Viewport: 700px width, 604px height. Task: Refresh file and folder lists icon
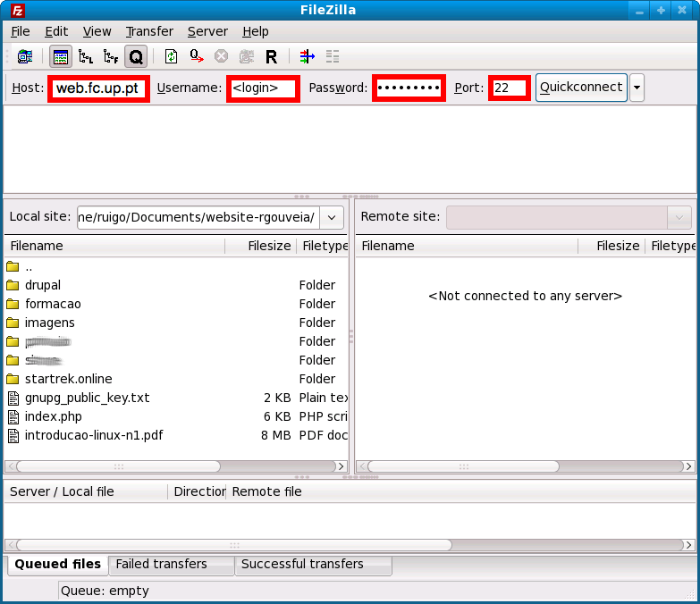coord(171,56)
